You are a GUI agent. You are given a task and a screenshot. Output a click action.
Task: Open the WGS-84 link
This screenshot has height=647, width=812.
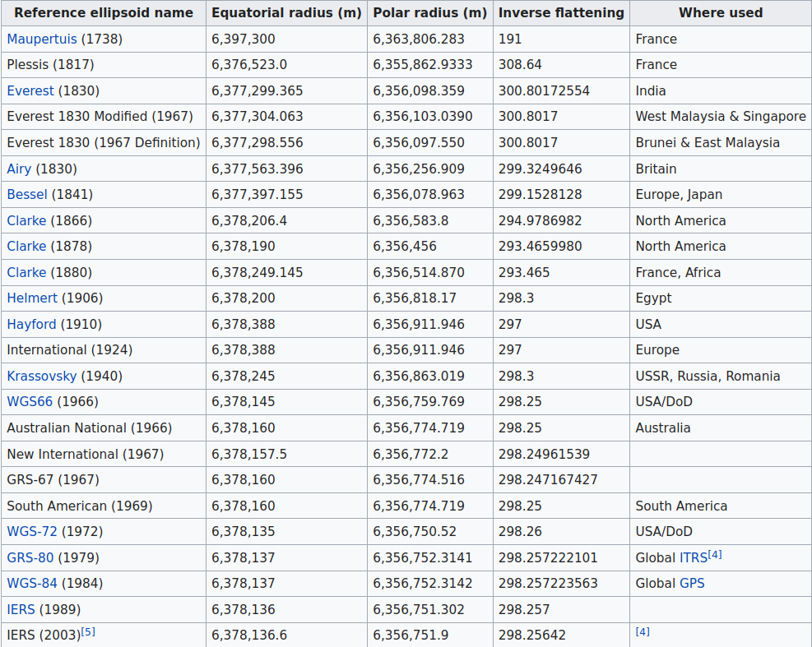point(32,584)
